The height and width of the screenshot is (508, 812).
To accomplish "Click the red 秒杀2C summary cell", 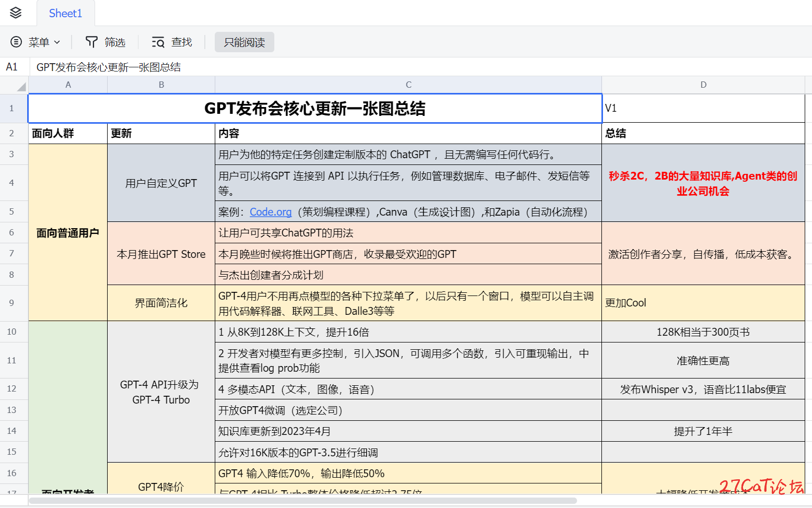I will [703, 183].
